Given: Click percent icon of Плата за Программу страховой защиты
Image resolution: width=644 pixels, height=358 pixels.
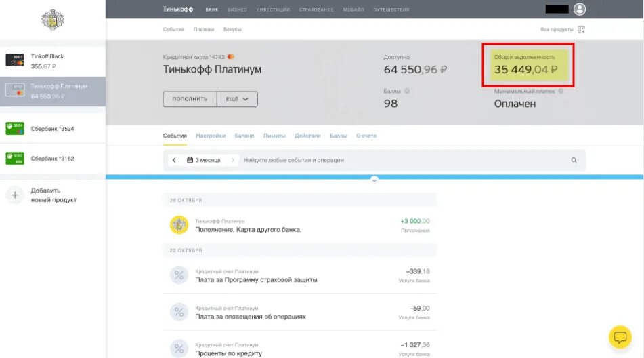Looking at the screenshot, I should point(179,275).
